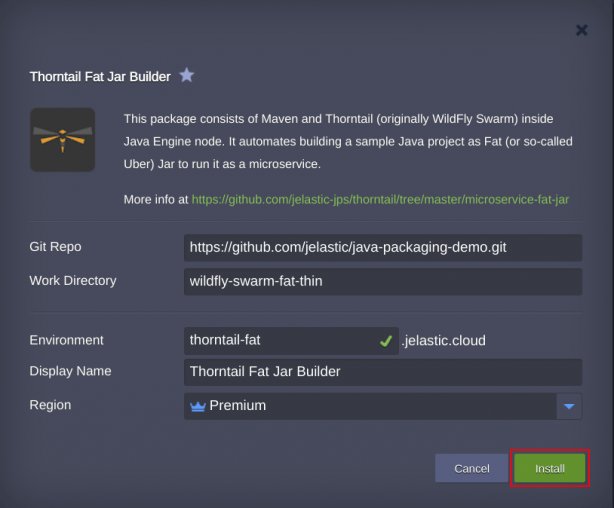Click the favorite star next to title
Image resolution: width=614 pixels, height=508 pixels.
click(187, 75)
